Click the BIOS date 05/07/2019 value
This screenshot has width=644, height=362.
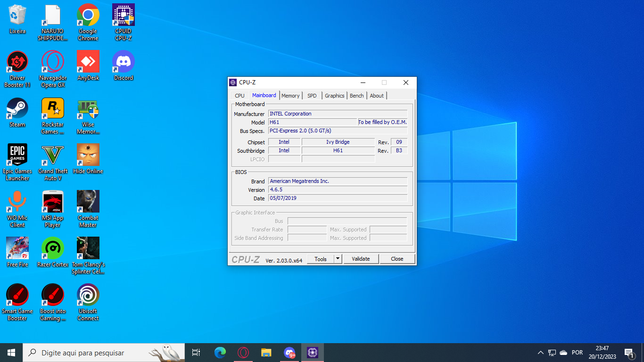tap(338, 198)
